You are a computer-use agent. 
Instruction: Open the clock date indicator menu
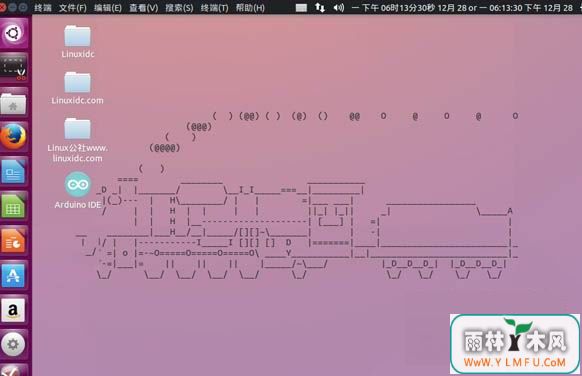pos(462,8)
